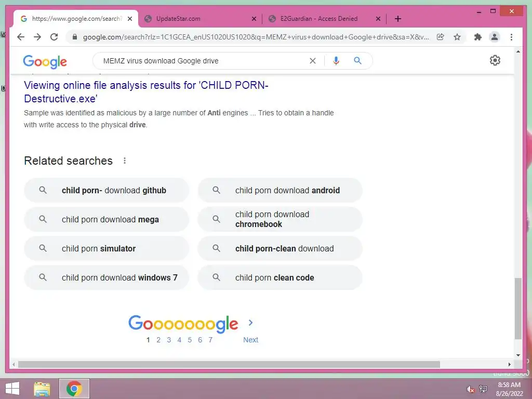Share this page from the address bar

(x=441, y=37)
